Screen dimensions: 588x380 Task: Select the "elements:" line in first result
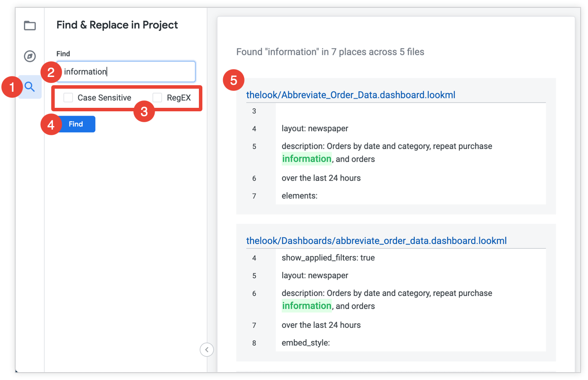[x=299, y=196]
